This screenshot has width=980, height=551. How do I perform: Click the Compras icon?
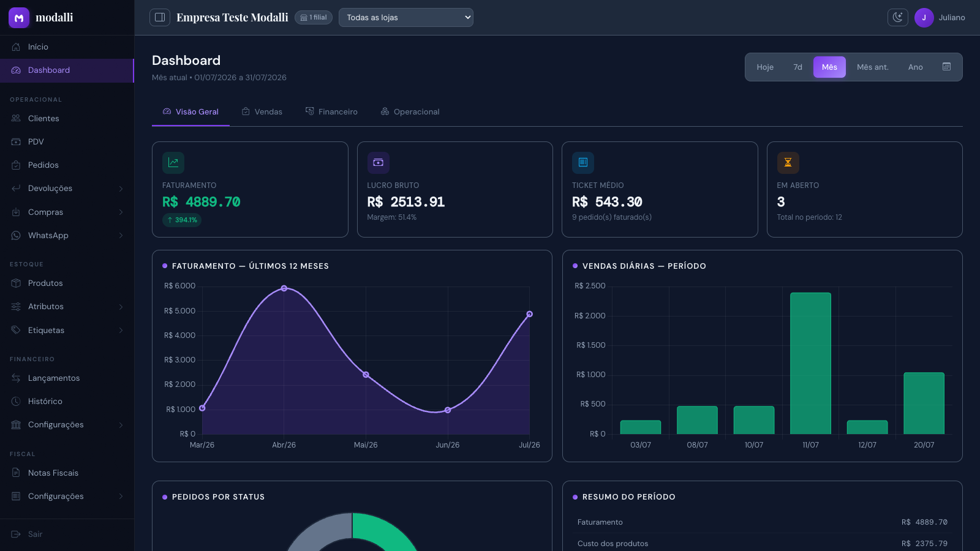point(16,212)
